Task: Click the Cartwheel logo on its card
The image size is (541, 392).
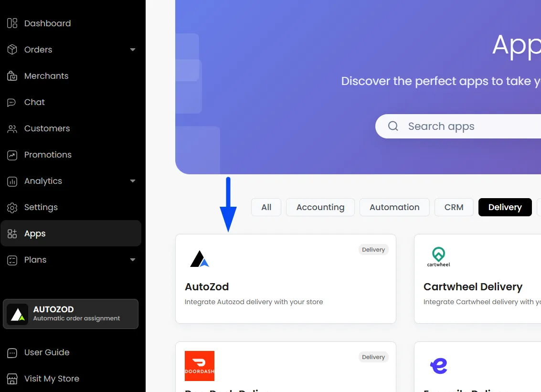Action: (x=438, y=257)
